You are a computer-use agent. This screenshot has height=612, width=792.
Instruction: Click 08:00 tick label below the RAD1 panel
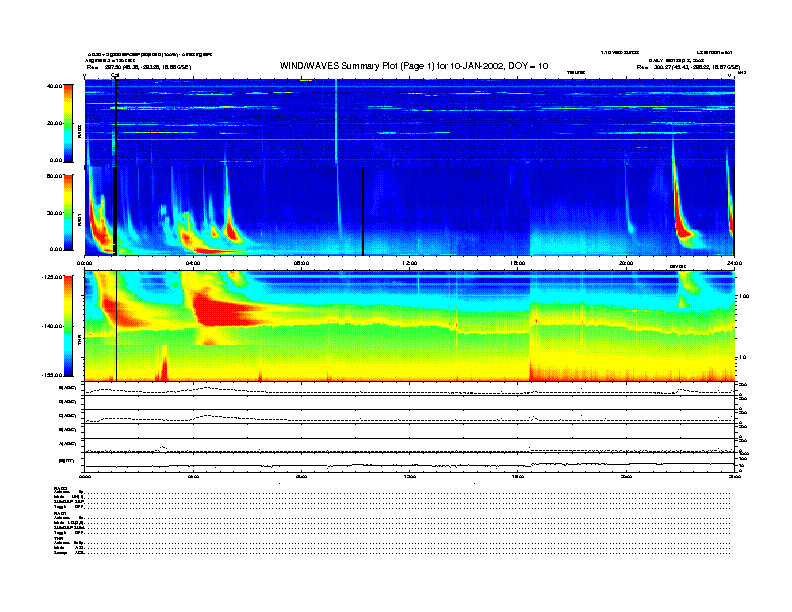[301, 263]
